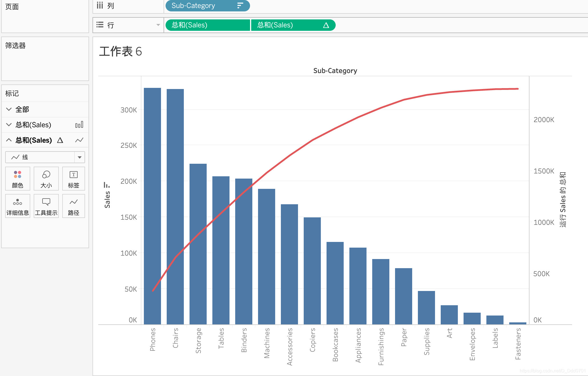Viewport: 588px width, 376px height.
Task: Select the Supplies bar
Action: tap(426, 308)
